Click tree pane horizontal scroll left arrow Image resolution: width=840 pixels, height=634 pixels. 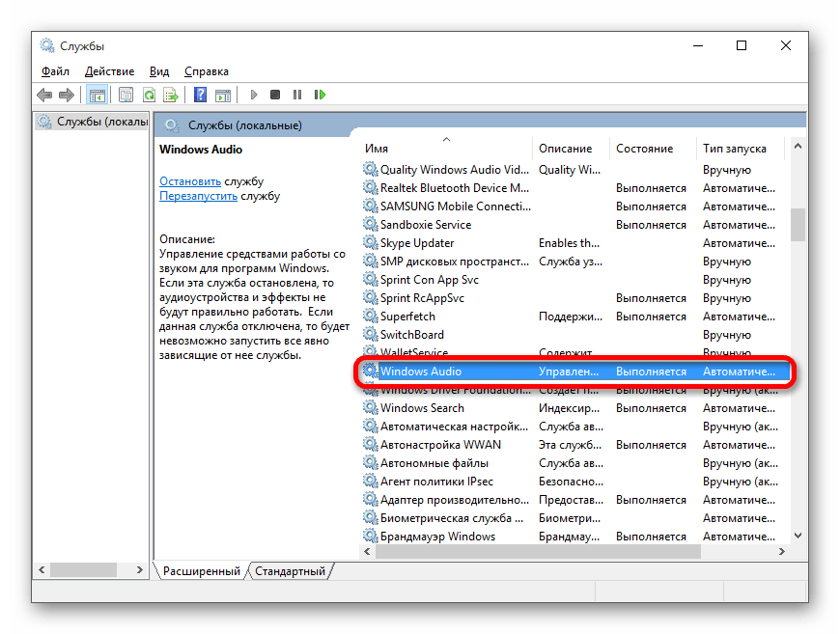(x=42, y=569)
